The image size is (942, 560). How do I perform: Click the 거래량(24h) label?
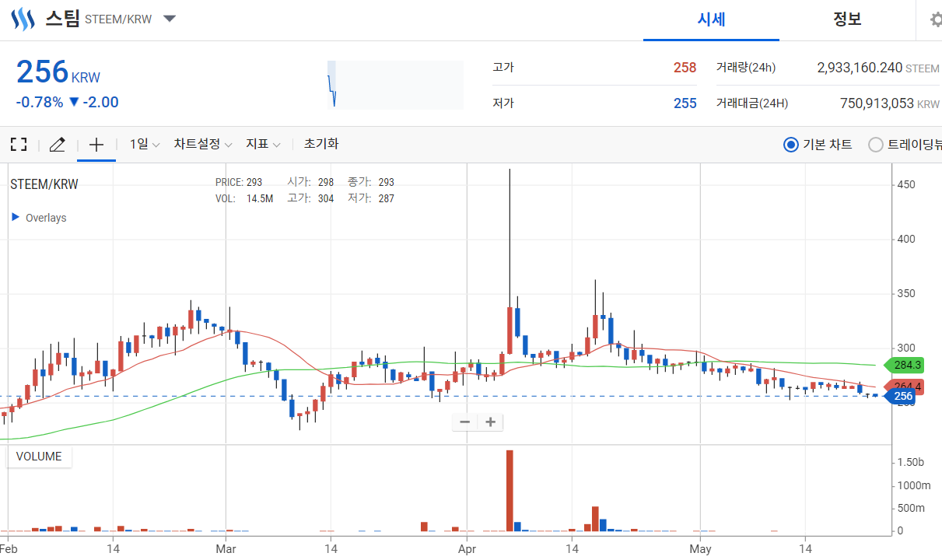click(x=745, y=68)
